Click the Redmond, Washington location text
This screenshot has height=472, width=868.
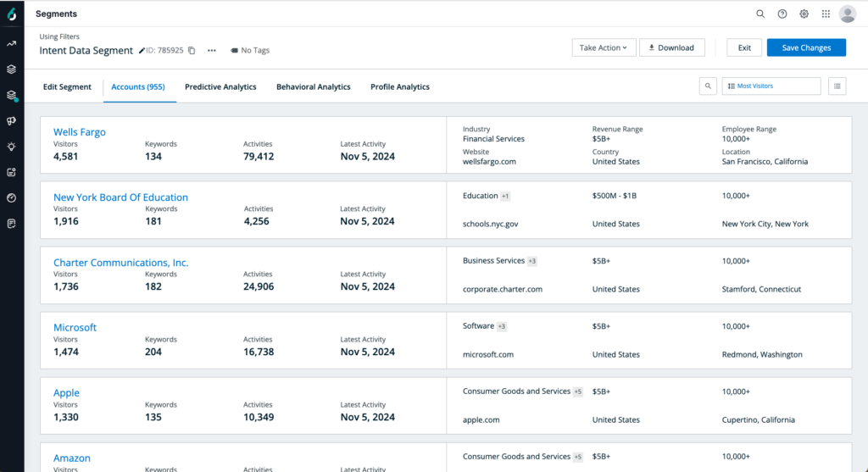pyautogui.click(x=762, y=355)
